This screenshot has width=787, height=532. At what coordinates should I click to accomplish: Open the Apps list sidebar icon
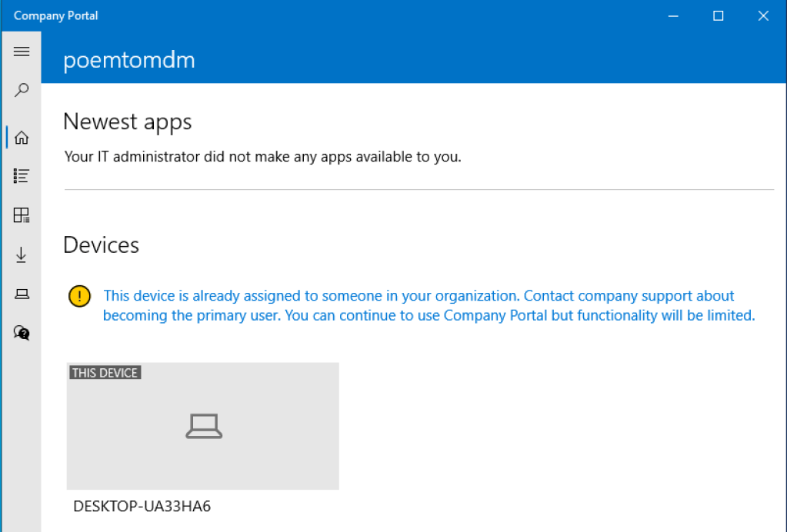pos(22,176)
